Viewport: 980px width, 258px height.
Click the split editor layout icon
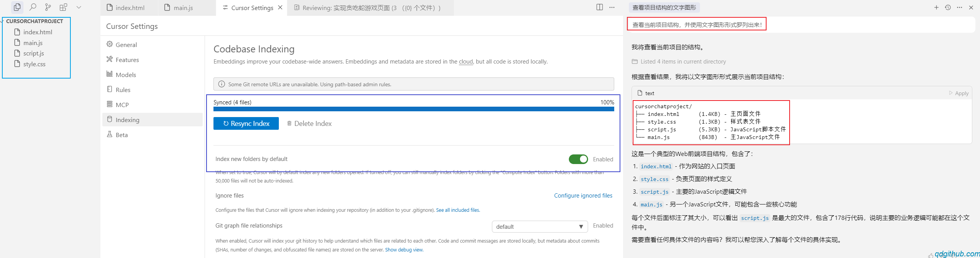click(600, 7)
